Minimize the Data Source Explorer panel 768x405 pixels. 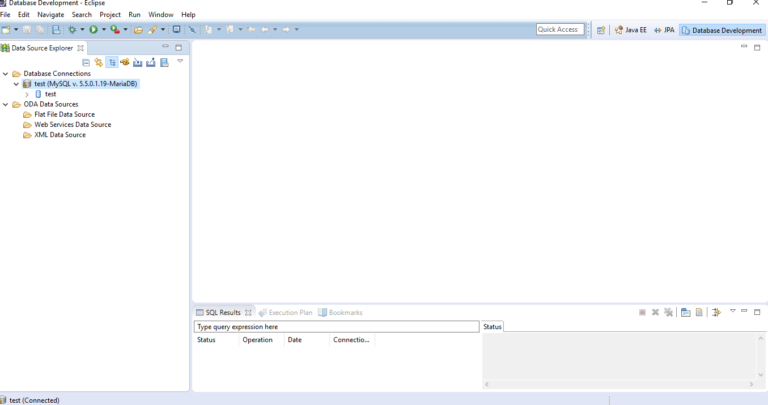tap(165, 47)
